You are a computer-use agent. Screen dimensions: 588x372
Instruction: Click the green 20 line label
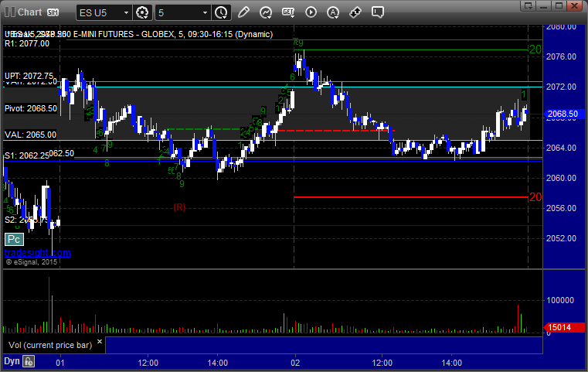click(x=535, y=49)
